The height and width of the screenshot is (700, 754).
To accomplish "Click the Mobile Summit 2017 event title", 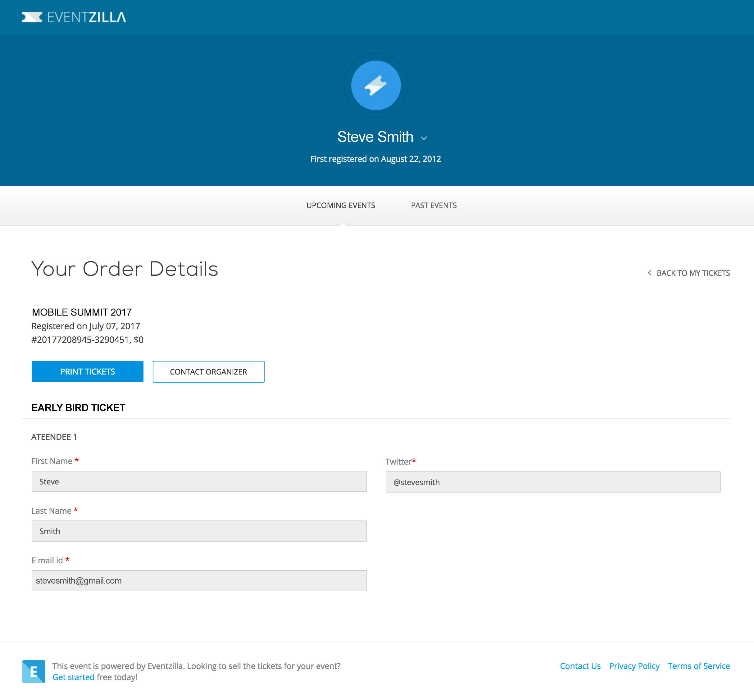I will 82,312.
